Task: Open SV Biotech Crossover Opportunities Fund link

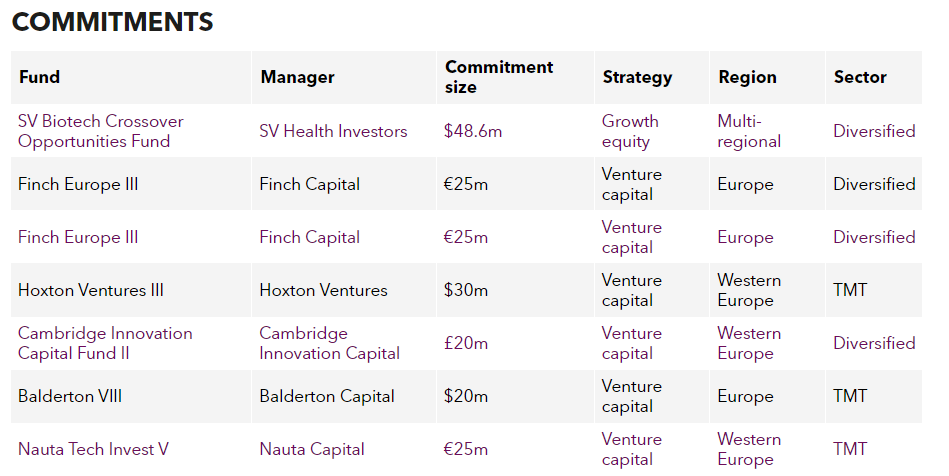Action: (100, 131)
